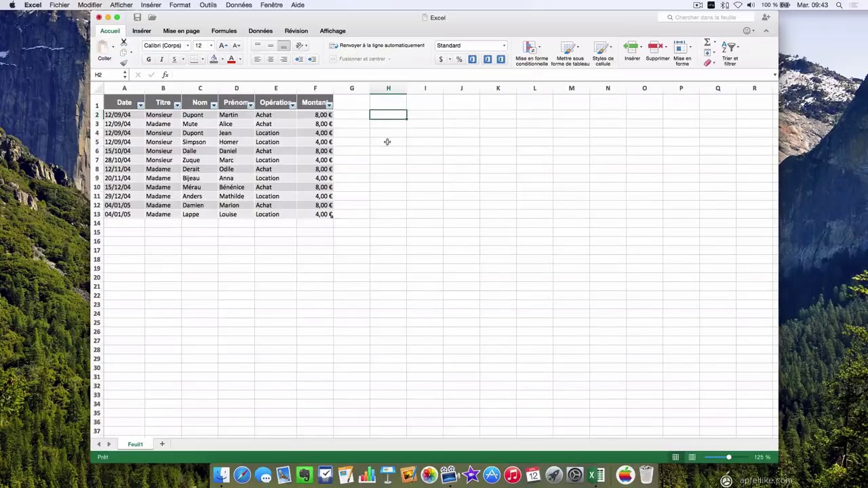
Task: Toggle center text horizontally
Action: 270,59
